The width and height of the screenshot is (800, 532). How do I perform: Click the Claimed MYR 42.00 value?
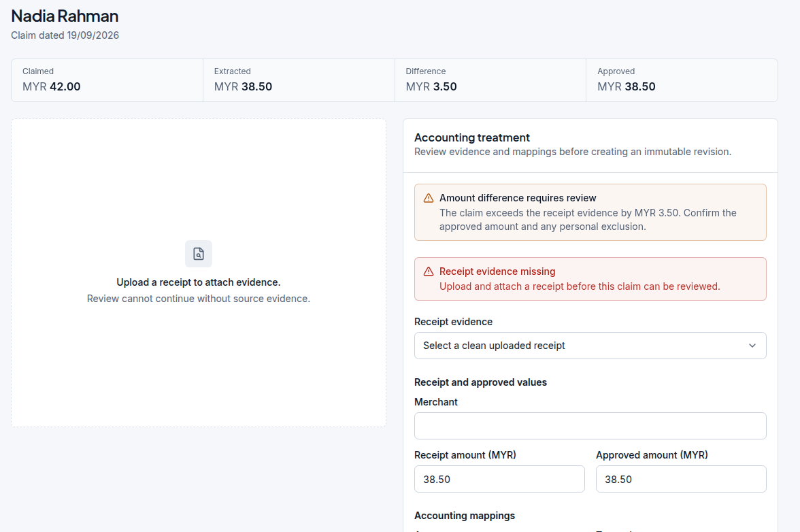point(52,86)
